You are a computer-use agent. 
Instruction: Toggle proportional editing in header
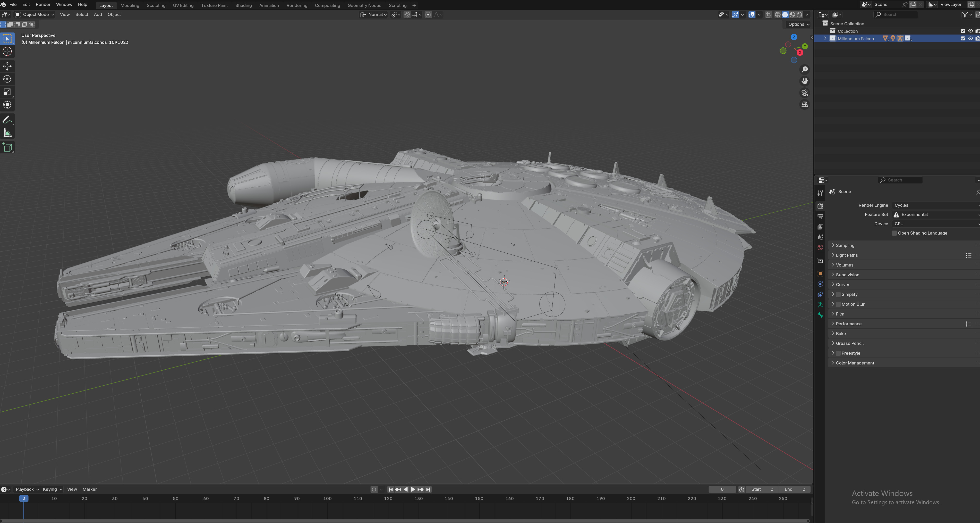(428, 14)
